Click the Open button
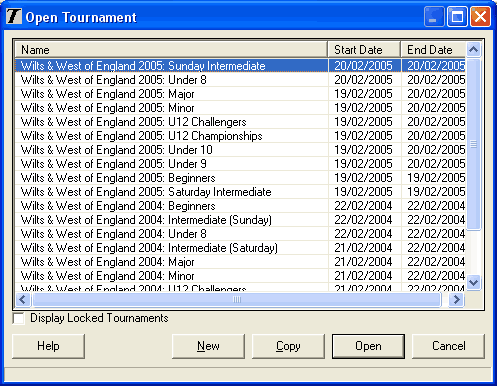Viewport: 497px width, 386px height. point(368,346)
